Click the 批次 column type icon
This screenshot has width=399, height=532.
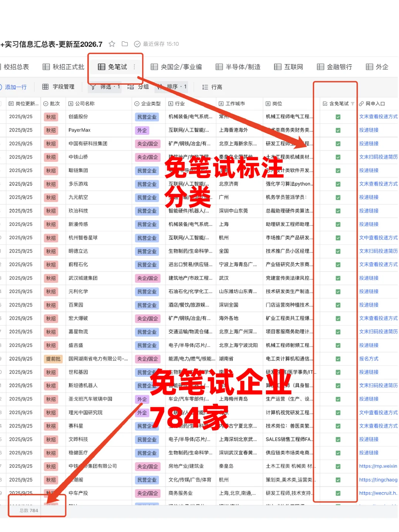pyautogui.click(x=46, y=104)
